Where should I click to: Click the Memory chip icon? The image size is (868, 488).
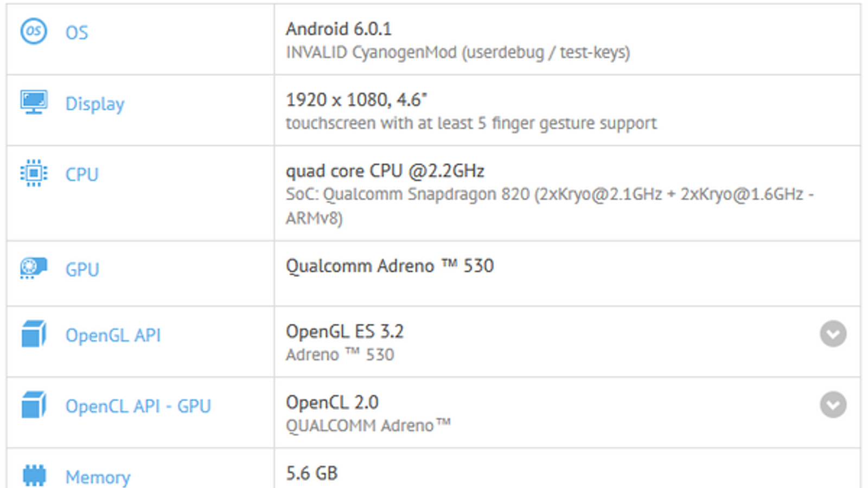(34, 476)
